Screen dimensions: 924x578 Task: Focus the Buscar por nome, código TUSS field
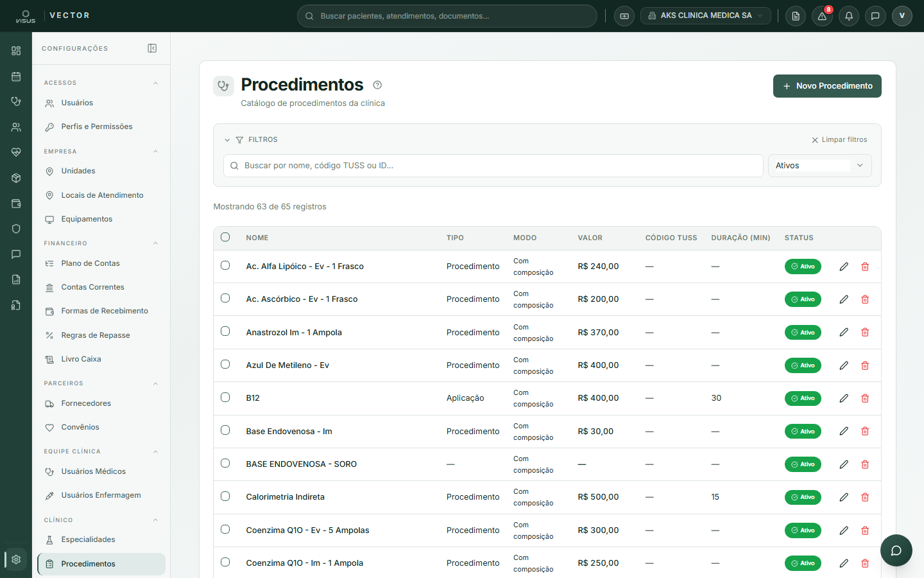493,166
